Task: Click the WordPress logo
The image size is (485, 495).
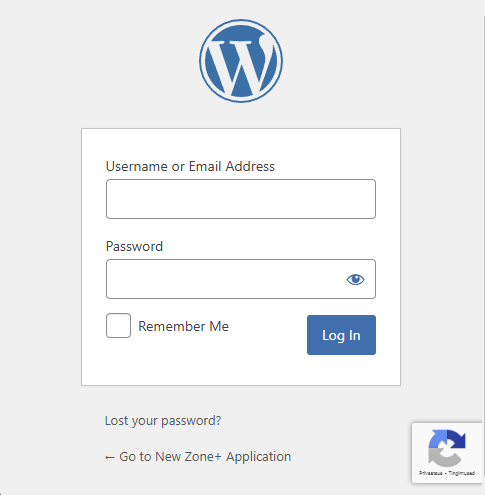Action: point(241,61)
